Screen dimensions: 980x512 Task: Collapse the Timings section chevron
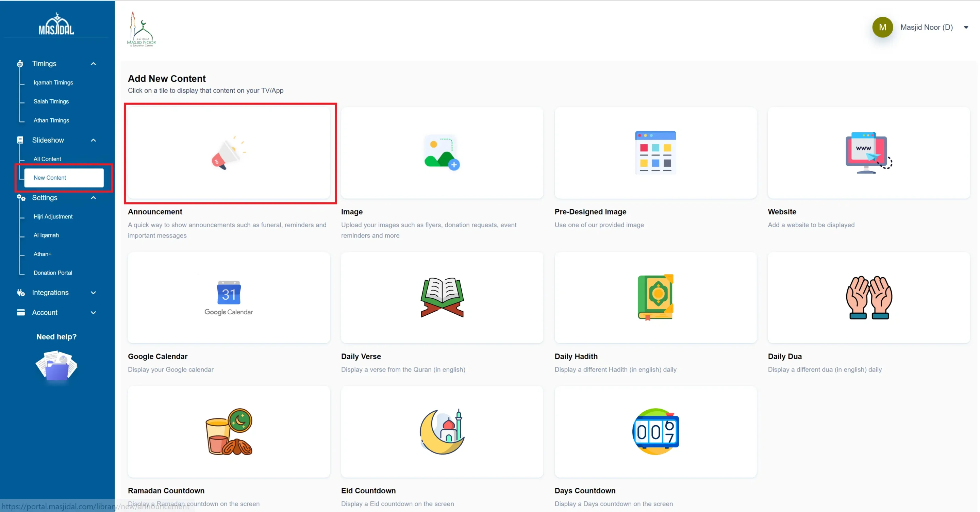[93, 64]
